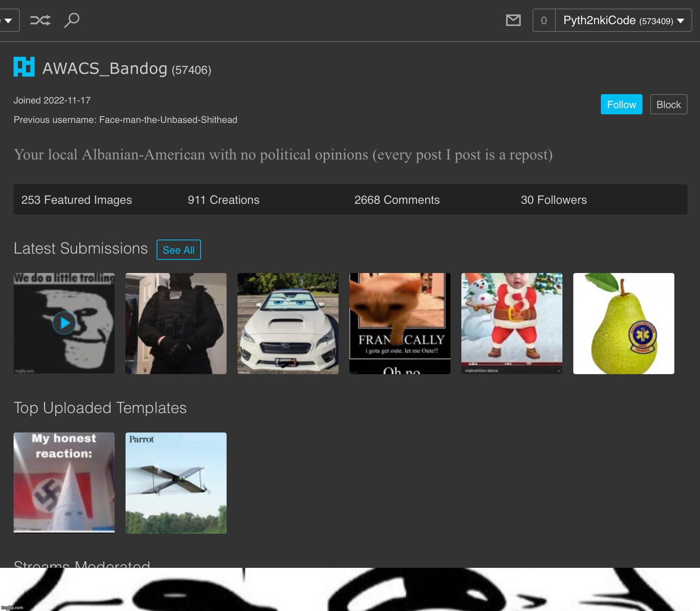Image resolution: width=700 pixels, height=611 pixels.
Task: Open the Parrot drone template thumbnail
Action: click(176, 483)
